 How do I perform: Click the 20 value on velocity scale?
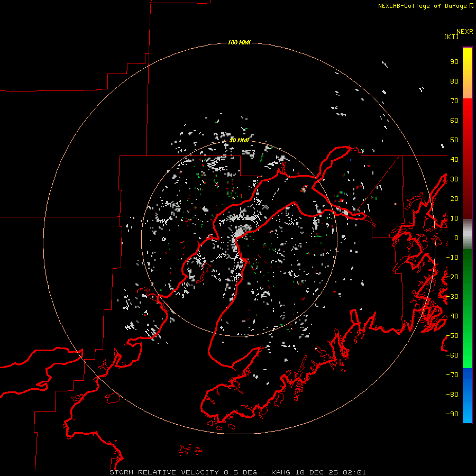[454, 198]
